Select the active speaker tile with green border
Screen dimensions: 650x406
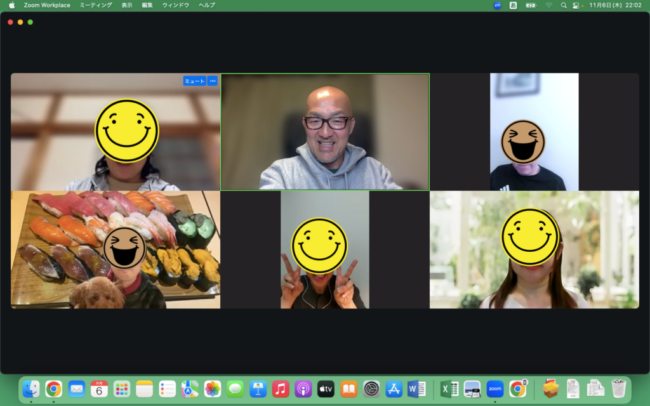coord(325,131)
